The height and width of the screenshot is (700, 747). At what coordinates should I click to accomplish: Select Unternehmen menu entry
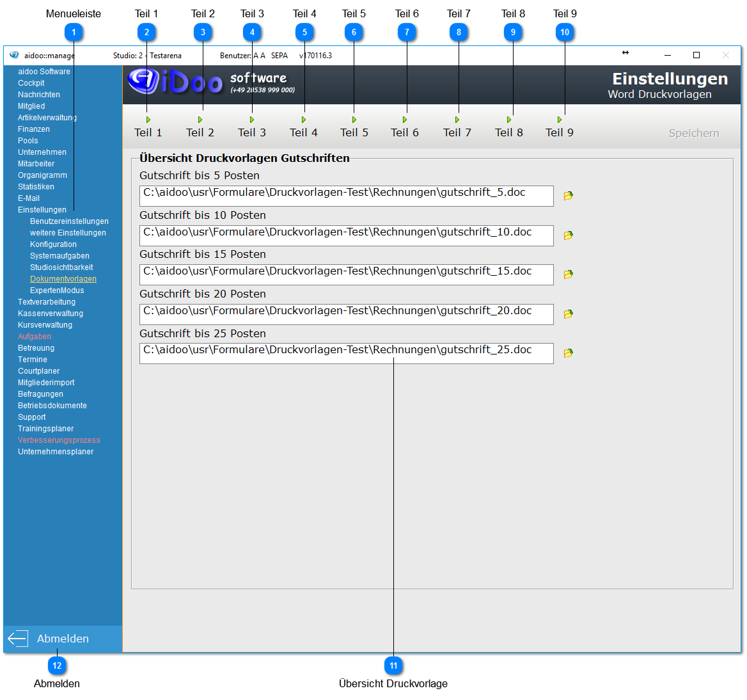click(42, 152)
